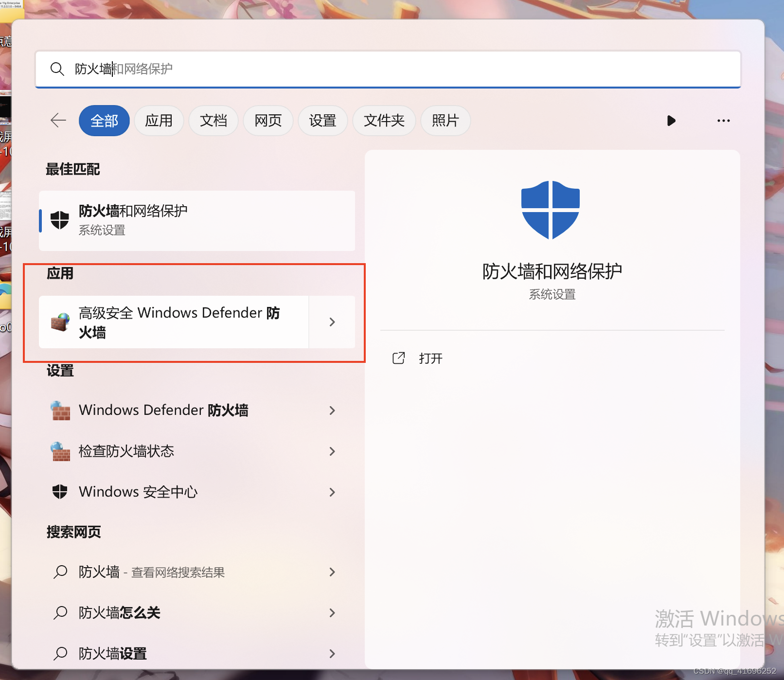Expand chevron beside 检查防火墙状态
Screen dimensions: 784x680
click(332, 451)
